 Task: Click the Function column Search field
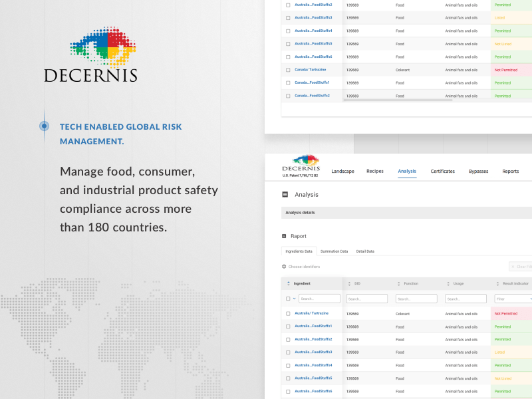click(416, 299)
